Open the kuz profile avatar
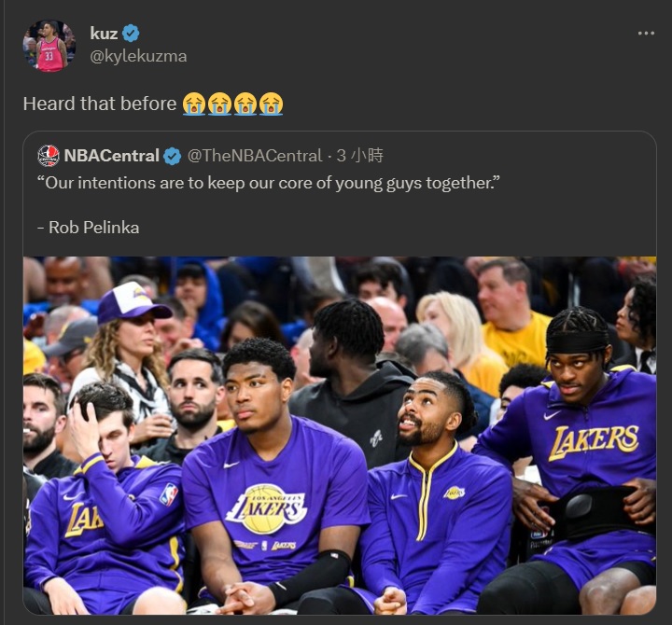This screenshot has height=625, width=672. point(49,46)
